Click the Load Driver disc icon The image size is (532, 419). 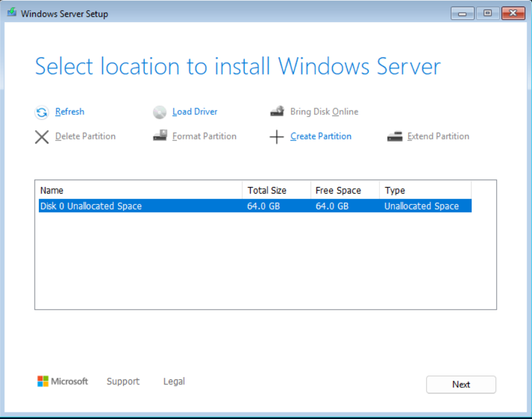[160, 112]
